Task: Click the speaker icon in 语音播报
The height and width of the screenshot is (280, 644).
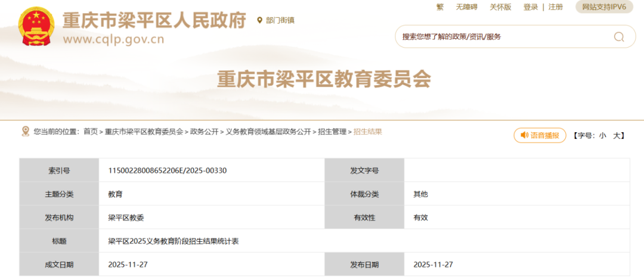Action: (524, 136)
